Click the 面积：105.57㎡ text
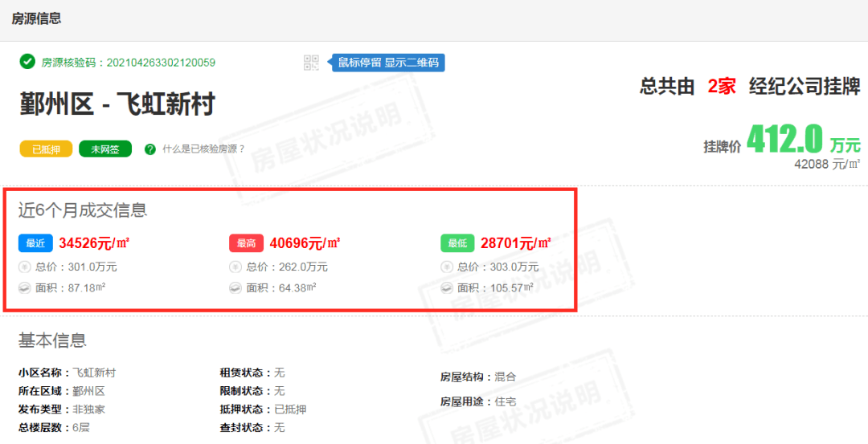Screen dimensions: 868x444 (x=495, y=288)
